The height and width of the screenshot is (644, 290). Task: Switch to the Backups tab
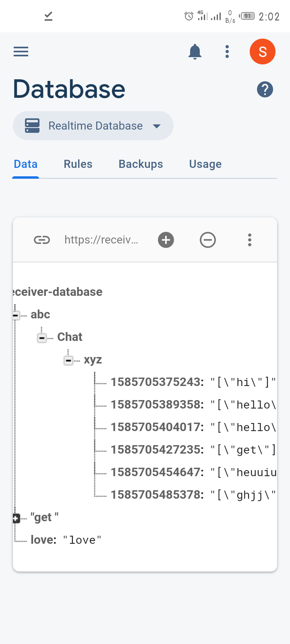(x=141, y=164)
